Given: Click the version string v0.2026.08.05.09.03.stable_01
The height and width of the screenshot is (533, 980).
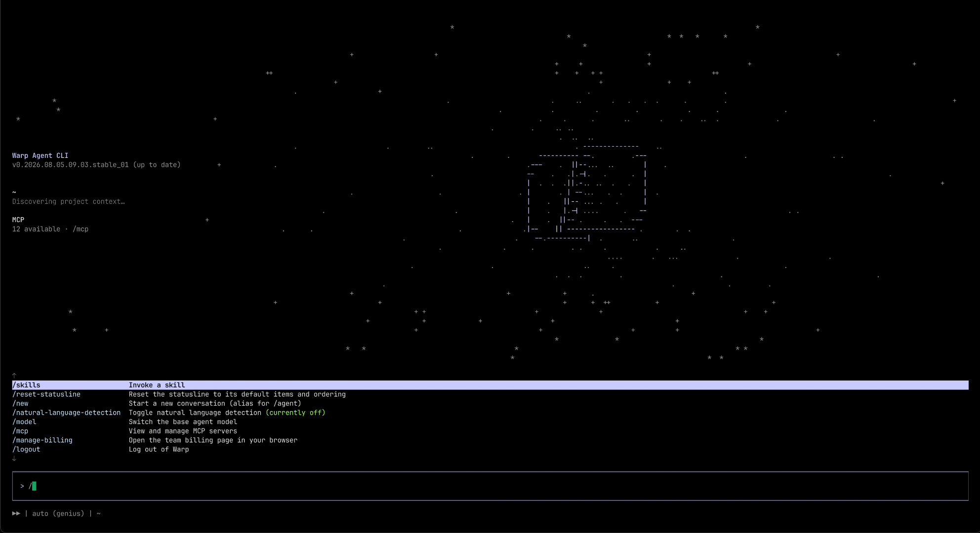Looking at the screenshot, I should (x=71, y=165).
